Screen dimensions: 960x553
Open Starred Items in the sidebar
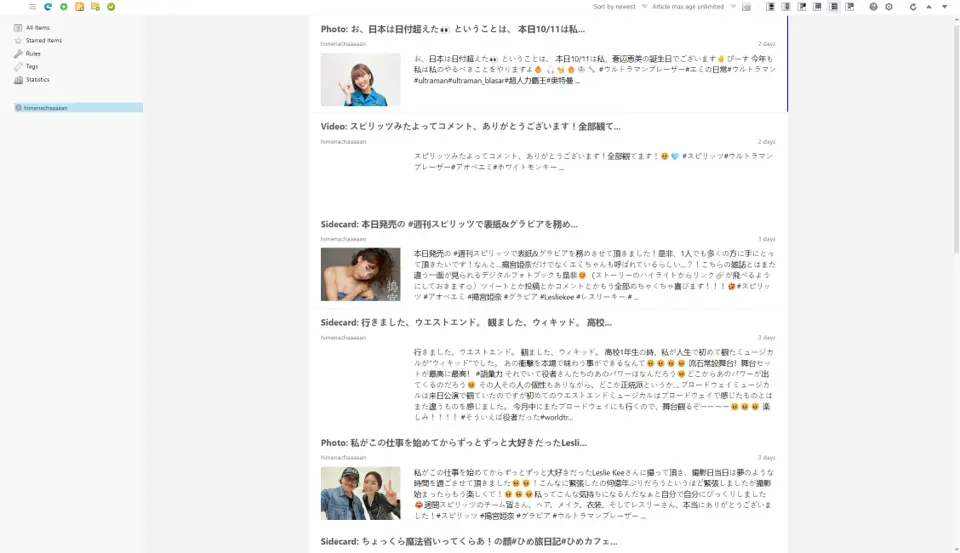click(x=43, y=40)
